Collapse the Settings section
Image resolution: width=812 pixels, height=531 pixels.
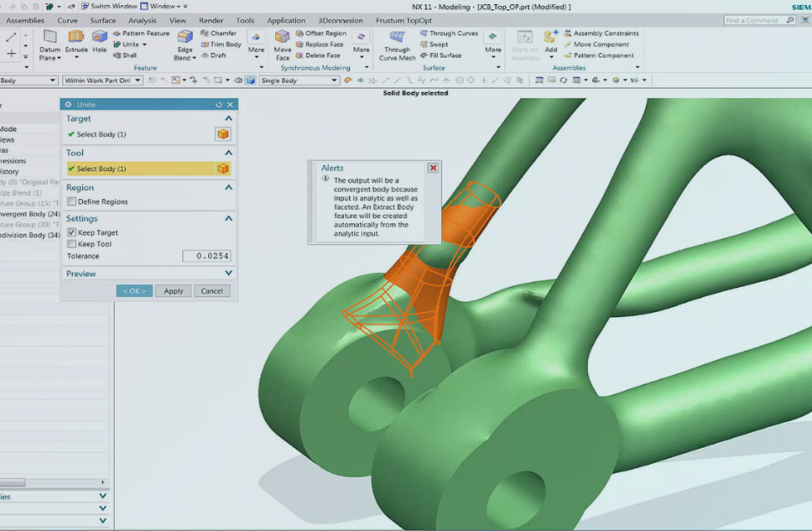[x=228, y=219]
